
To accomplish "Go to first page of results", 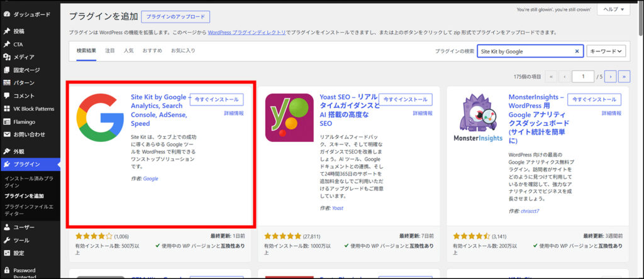I will 550,76.
